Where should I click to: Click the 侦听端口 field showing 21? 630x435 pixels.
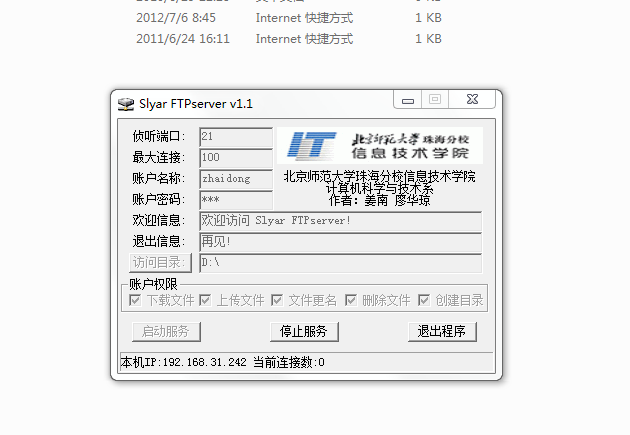click(x=236, y=137)
